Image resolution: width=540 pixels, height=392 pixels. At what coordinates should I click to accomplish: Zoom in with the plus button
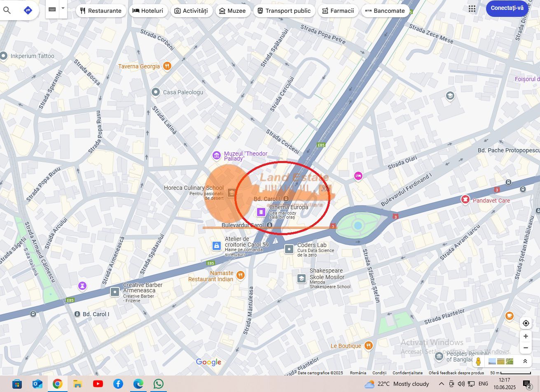click(526, 336)
